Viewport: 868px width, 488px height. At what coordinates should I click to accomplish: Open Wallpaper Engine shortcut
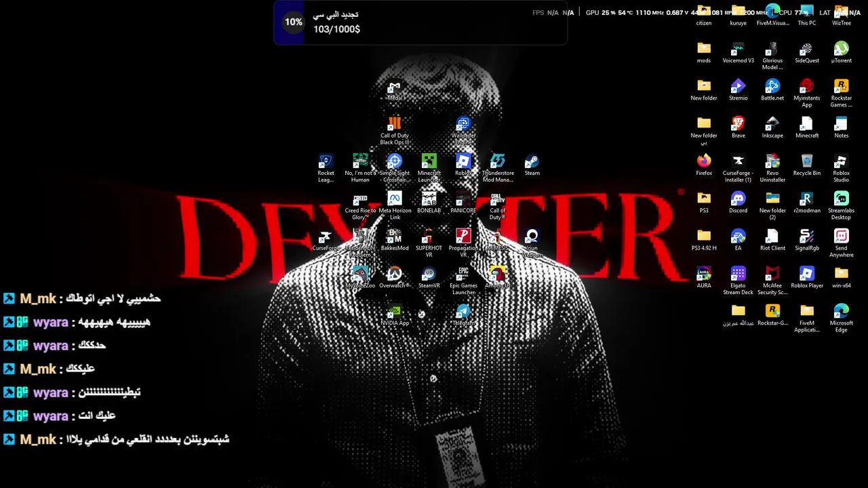[x=463, y=131]
